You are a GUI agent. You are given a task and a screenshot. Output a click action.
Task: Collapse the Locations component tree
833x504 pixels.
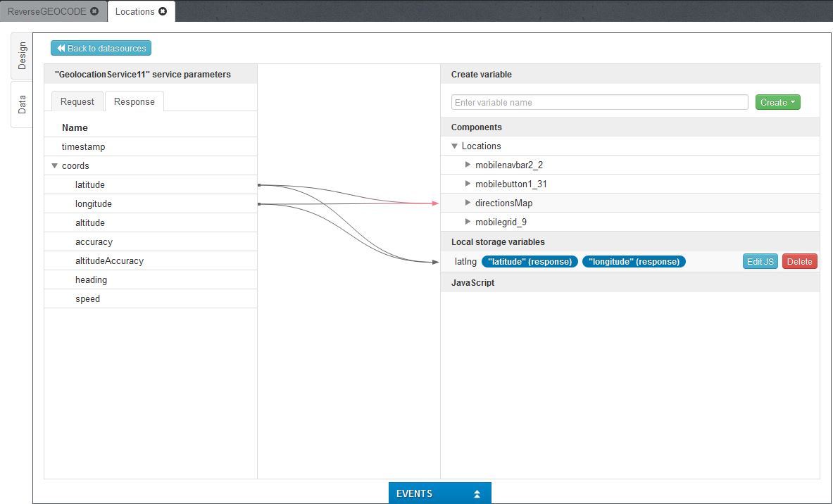[x=454, y=146]
